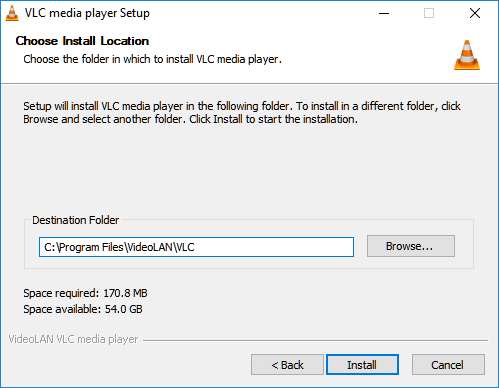Viewport: 499px width, 388px height.
Task: Click the 'Space required: 170.8 MB' text
Action: pyautogui.click(x=85, y=293)
